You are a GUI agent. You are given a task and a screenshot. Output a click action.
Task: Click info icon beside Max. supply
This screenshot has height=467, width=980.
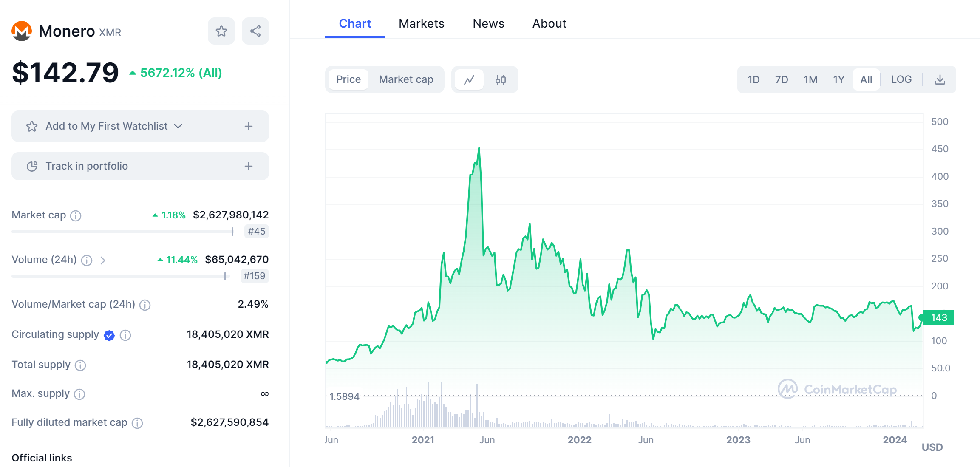[x=79, y=394]
